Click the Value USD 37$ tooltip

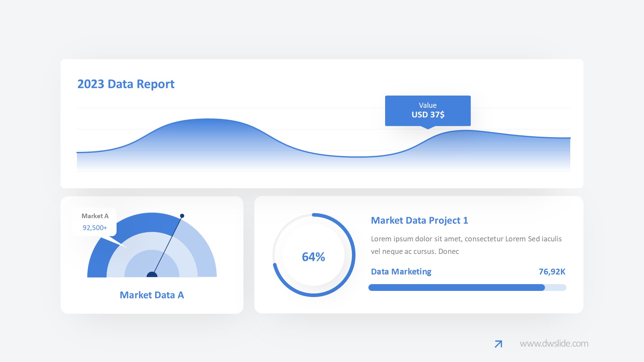pos(428,110)
